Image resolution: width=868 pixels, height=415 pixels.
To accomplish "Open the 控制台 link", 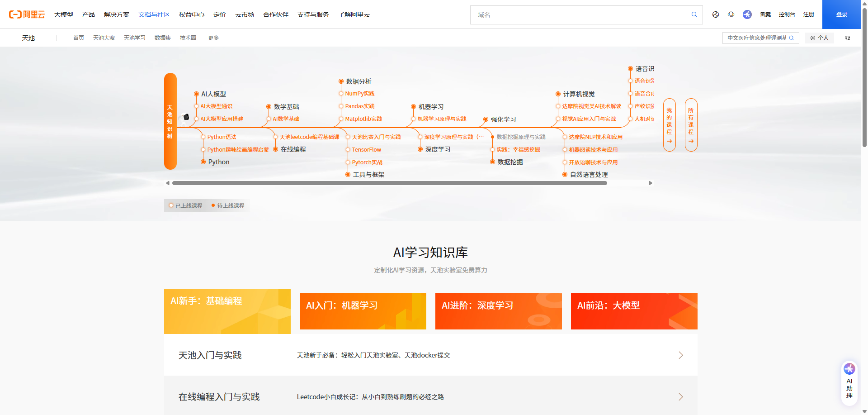I will pos(787,14).
